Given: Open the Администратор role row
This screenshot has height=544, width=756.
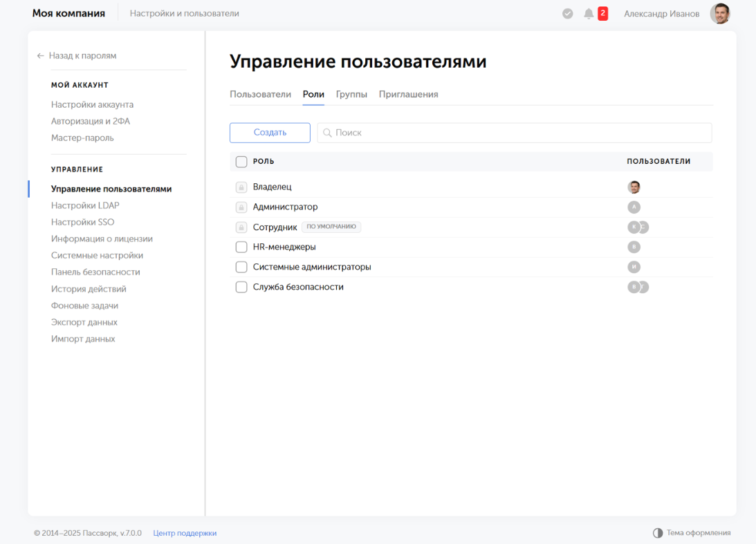Looking at the screenshot, I should point(471,207).
